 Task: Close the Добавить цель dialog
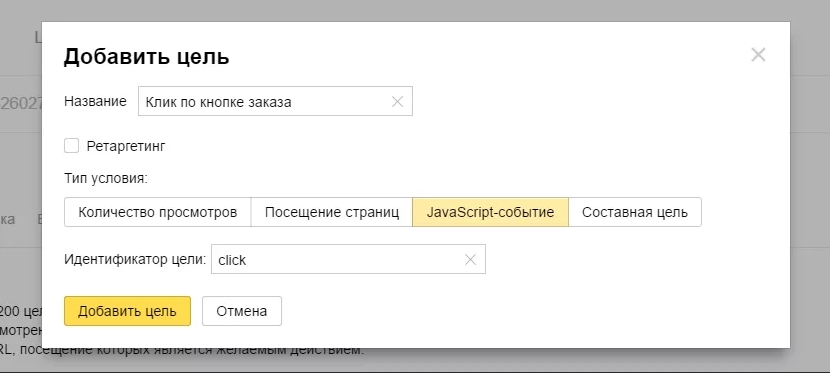tap(758, 54)
